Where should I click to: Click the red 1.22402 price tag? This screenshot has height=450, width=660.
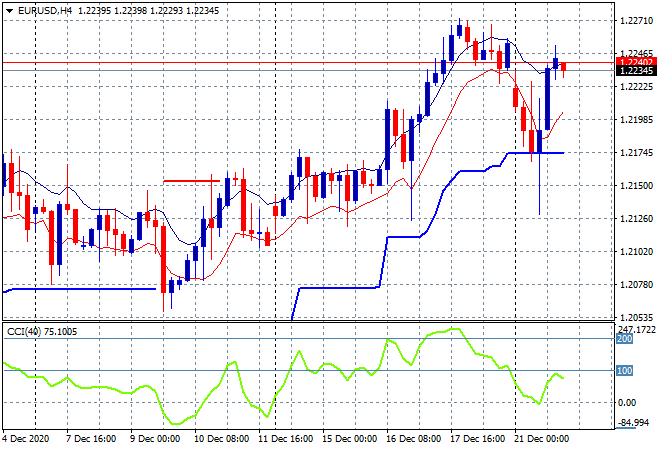coord(636,62)
